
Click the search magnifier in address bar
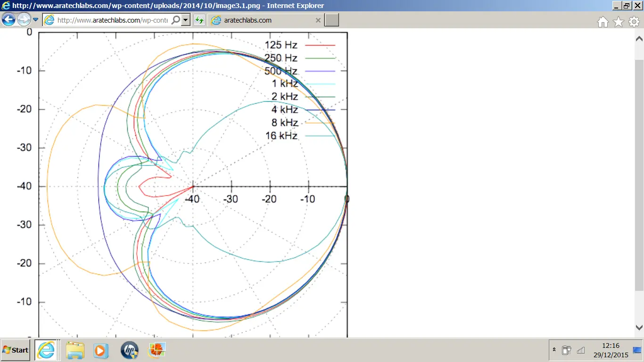tap(175, 20)
